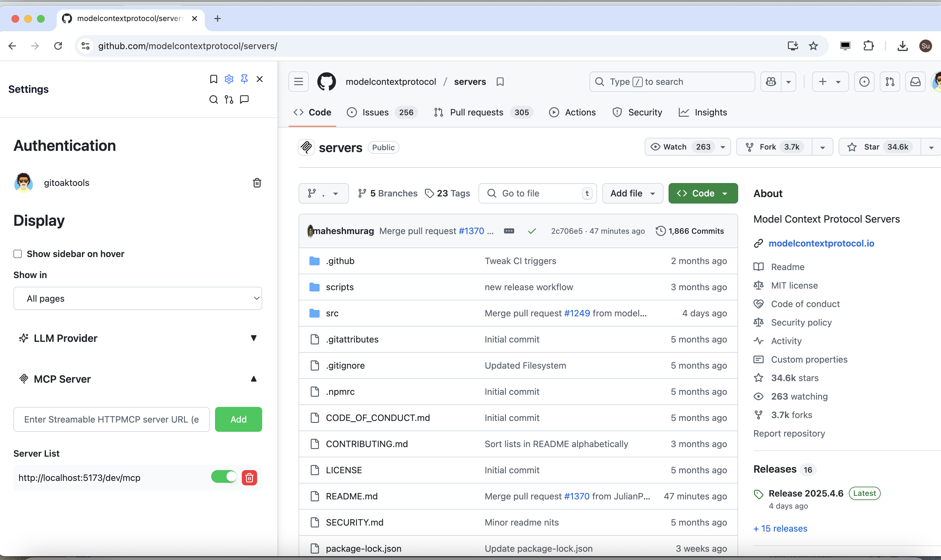The image size is (941, 560).
Task: Click the MCP server URL input field
Action: click(x=111, y=419)
